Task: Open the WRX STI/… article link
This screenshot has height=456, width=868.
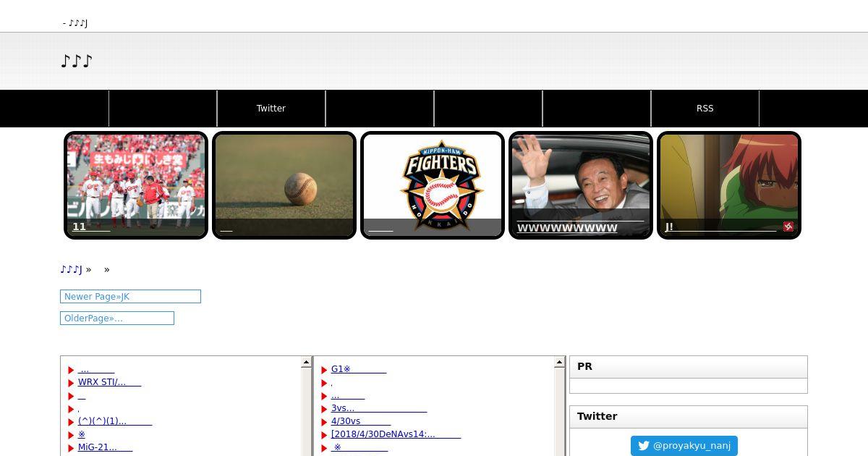Action: coord(109,382)
